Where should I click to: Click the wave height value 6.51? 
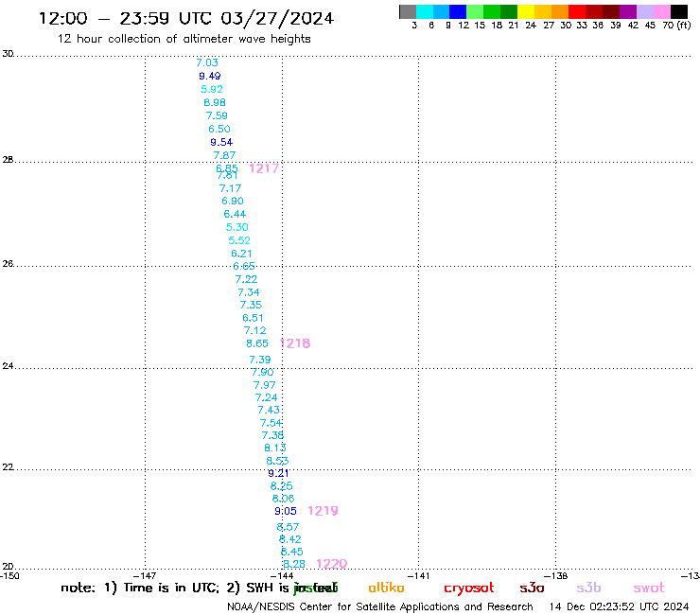253,318
